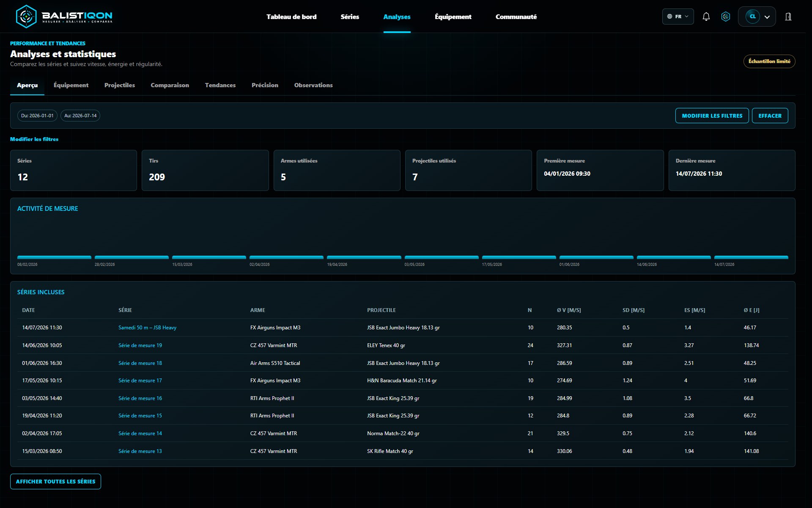Click the activity bar for 01/06/2026
Image resolution: width=812 pixels, height=508 pixels.
click(x=596, y=257)
